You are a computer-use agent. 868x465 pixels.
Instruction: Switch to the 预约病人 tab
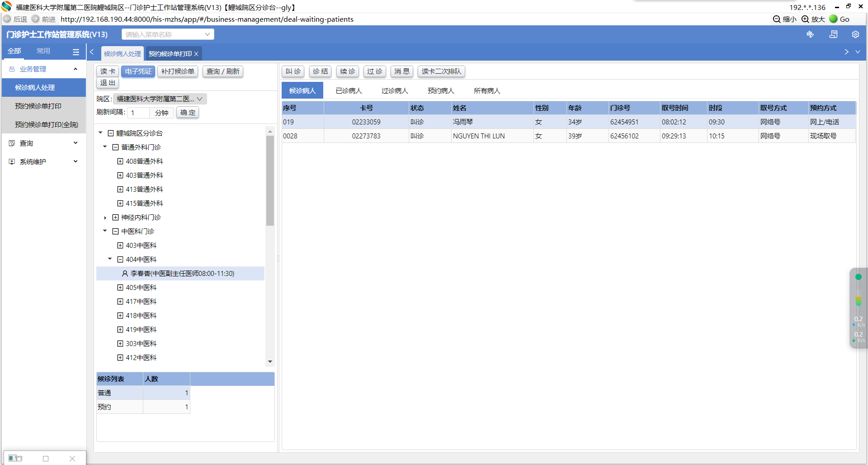(x=441, y=91)
